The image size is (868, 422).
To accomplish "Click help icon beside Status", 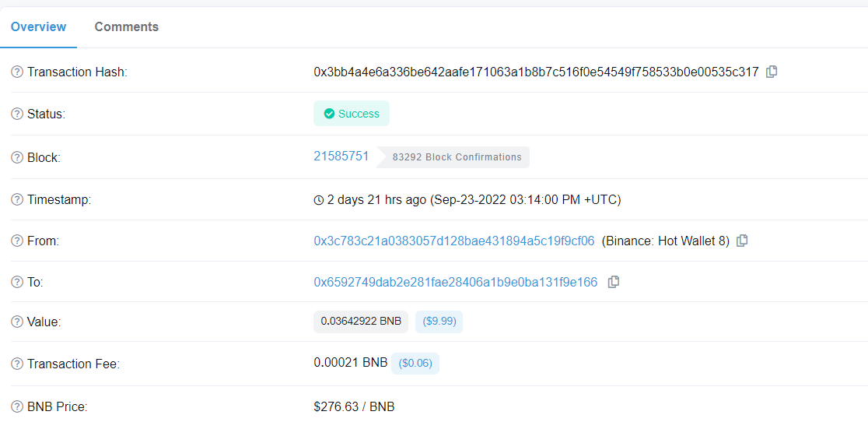I will [x=17, y=114].
